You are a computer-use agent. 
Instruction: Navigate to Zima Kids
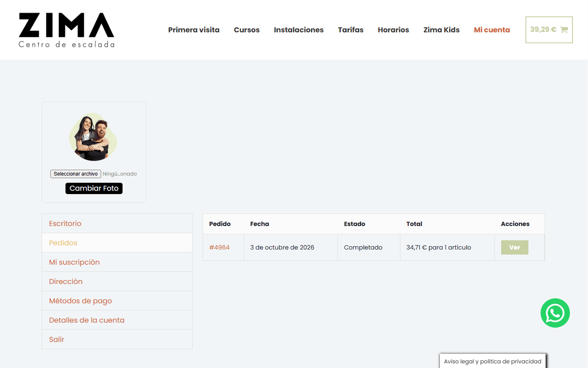pyautogui.click(x=442, y=30)
